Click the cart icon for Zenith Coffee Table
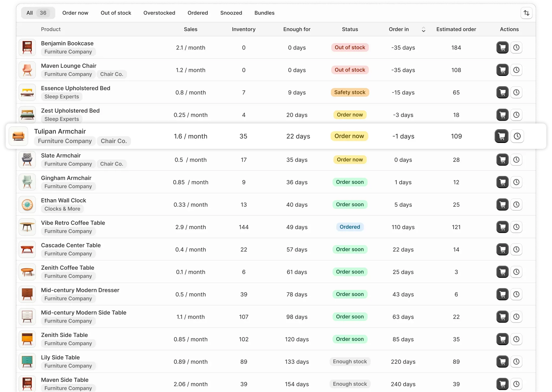The height and width of the screenshot is (392, 552). point(502,272)
